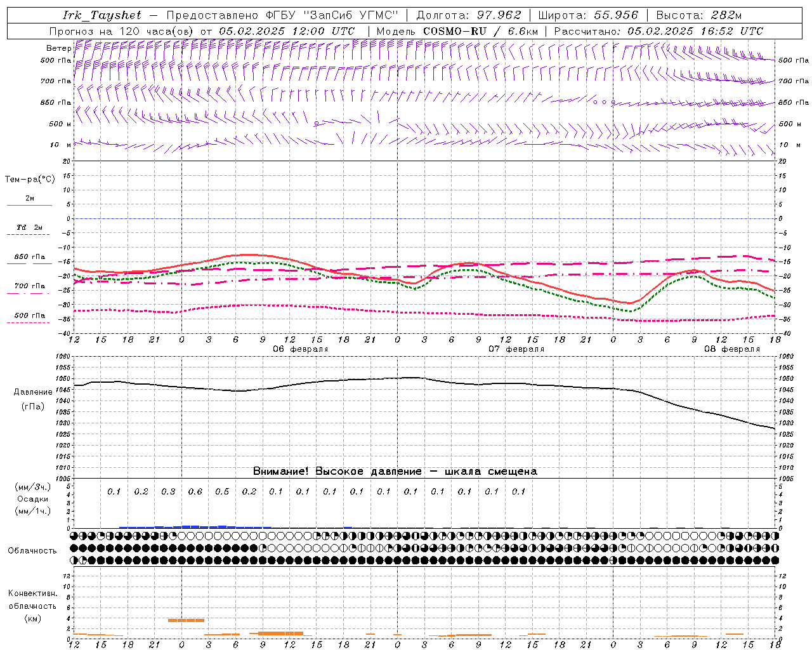812x650 pixels.
Task: Click the dashed Td 2м legend line
Action: [x=29, y=234]
